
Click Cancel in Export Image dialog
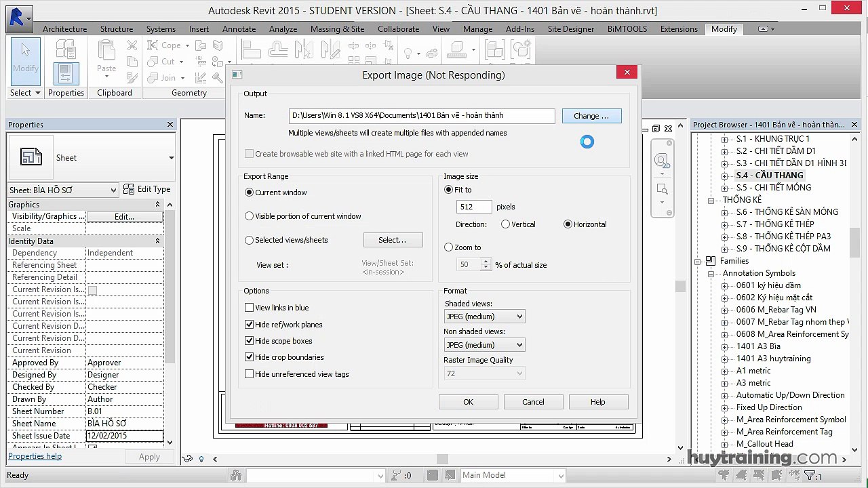click(x=533, y=402)
